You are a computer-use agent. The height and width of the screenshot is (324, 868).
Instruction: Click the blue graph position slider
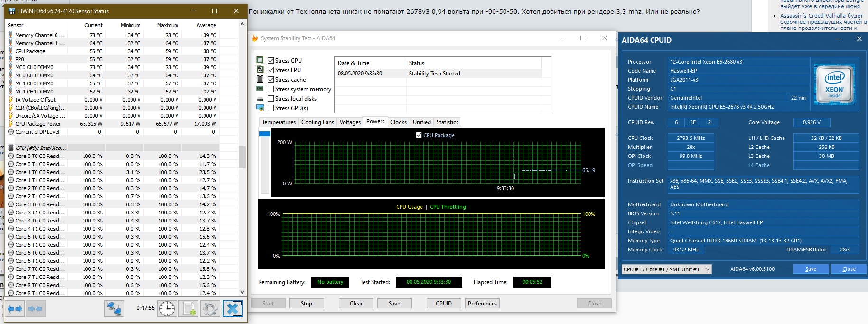[264, 134]
